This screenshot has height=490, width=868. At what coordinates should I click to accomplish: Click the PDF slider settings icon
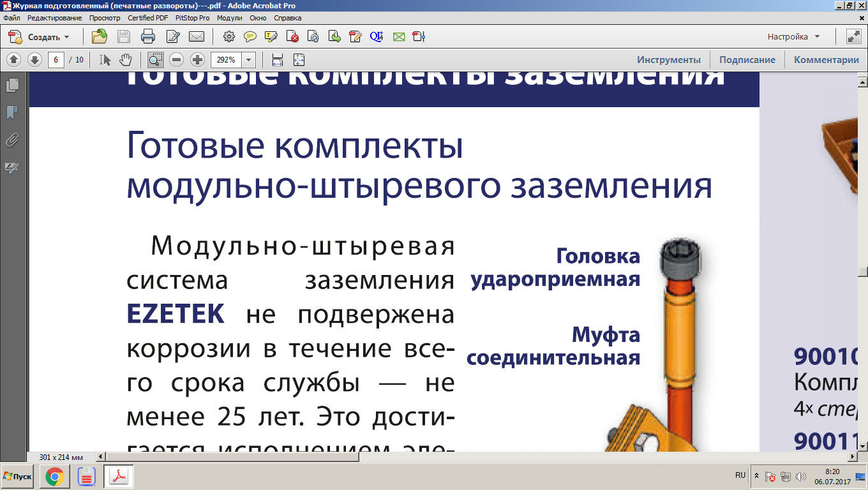click(x=419, y=36)
